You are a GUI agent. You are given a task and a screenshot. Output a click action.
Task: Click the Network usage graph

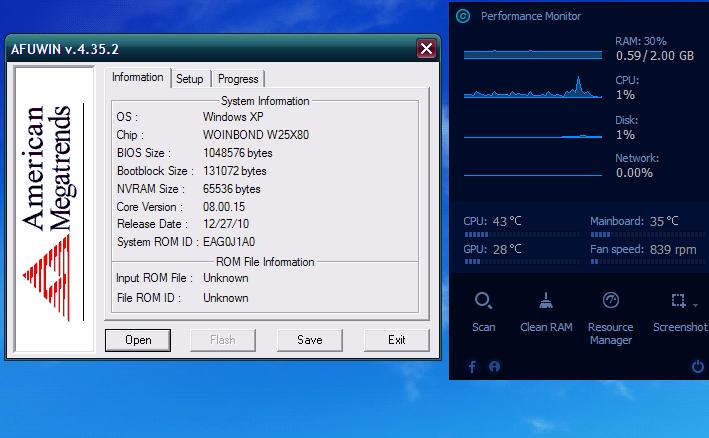click(533, 174)
